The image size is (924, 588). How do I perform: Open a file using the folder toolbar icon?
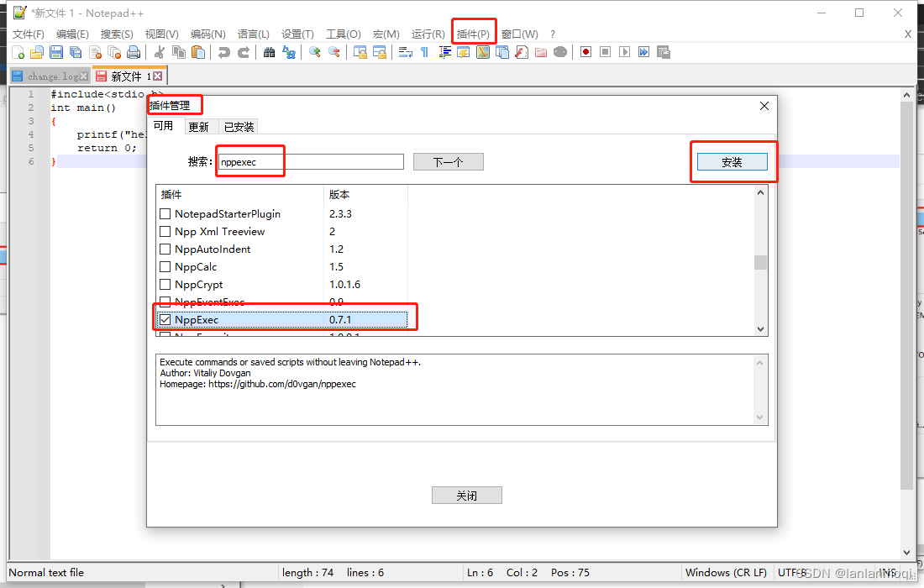click(x=36, y=52)
